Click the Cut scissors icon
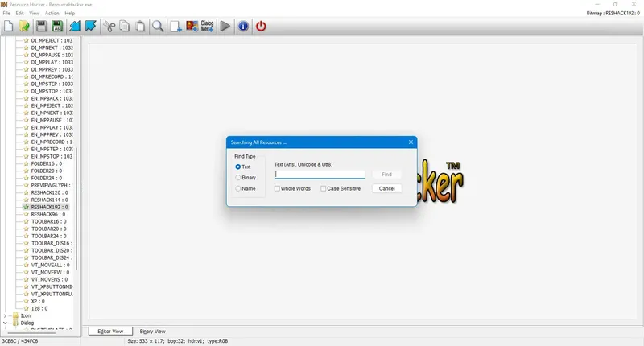Image resolution: width=644 pixels, height=346 pixels. coord(109,27)
